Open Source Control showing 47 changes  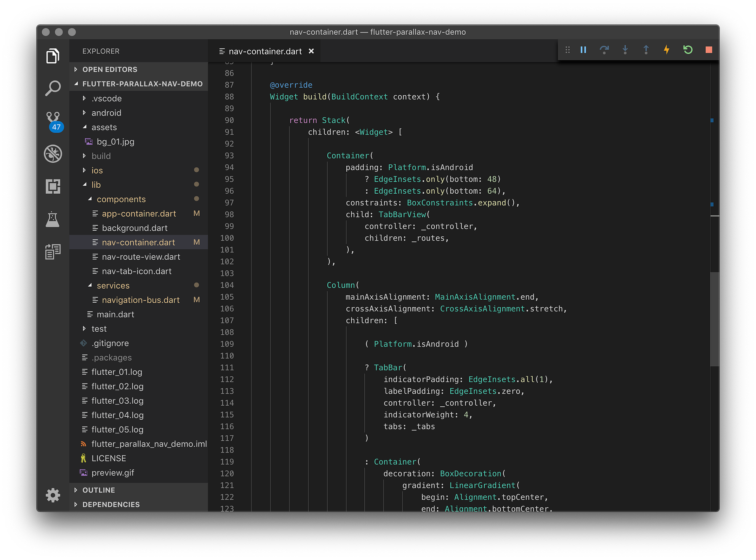[x=53, y=119]
